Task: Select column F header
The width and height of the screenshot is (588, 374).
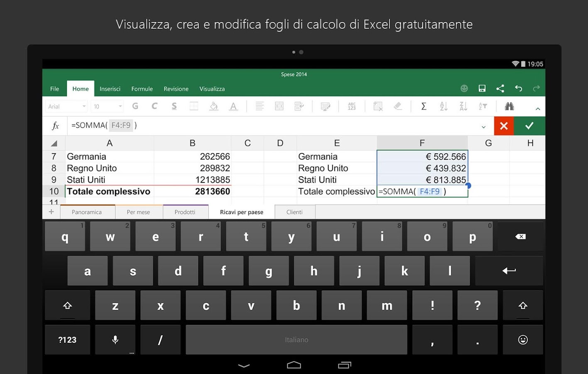Action: (422, 143)
